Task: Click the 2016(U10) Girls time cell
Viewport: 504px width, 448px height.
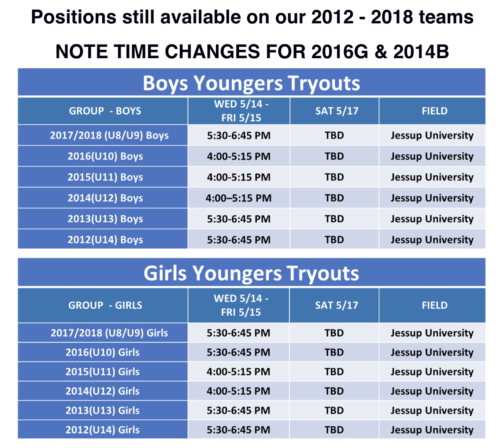Action: (x=238, y=352)
